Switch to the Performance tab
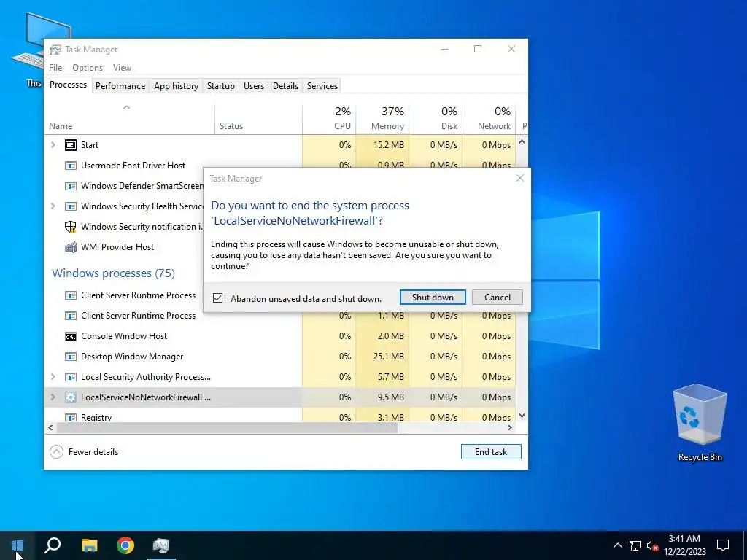The image size is (747, 560). (x=120, y=86)
